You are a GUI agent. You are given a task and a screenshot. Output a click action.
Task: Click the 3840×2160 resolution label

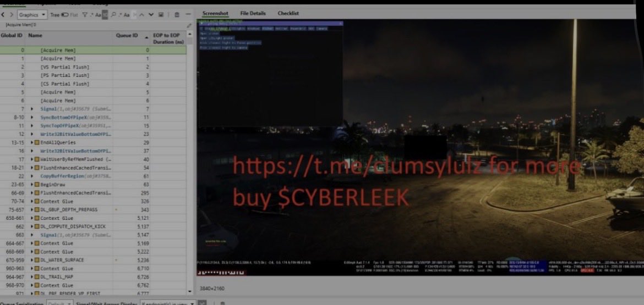tap(212, 289)
